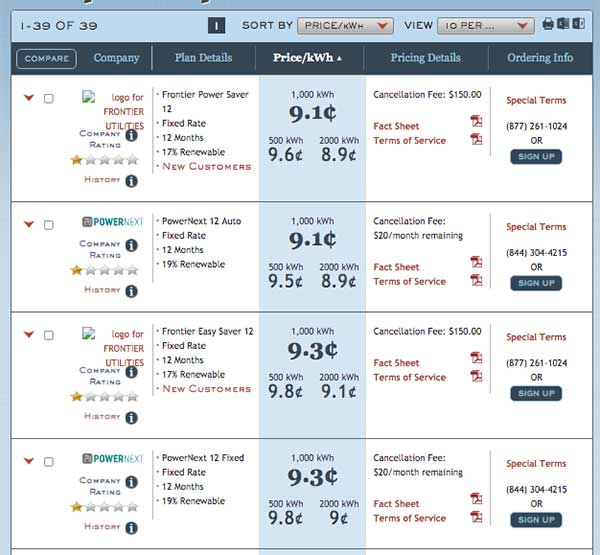Click PowerNext logo in PowerNext 12 Auto row
Screen dimensions: 600x555
(x=113, y=222)
